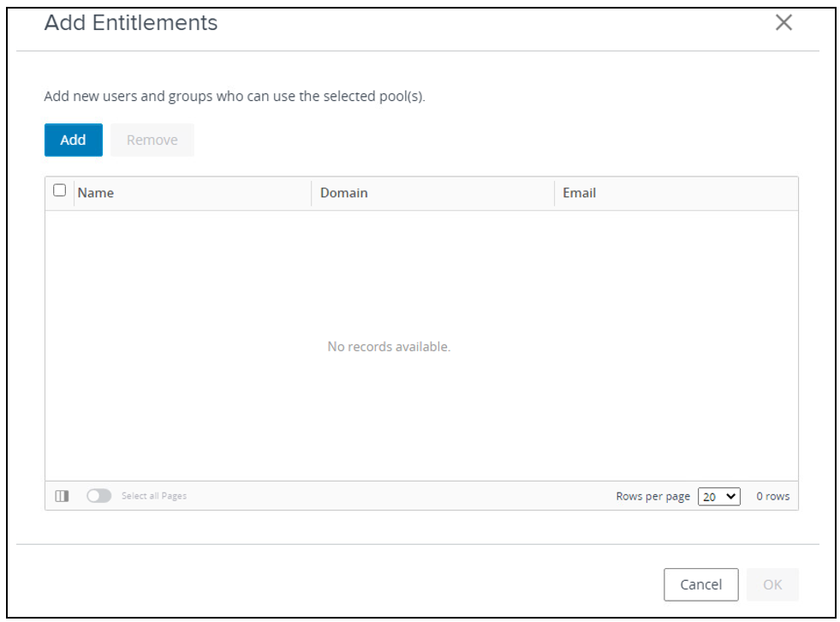The height and width of the screenshot is (622, 840).
Task: Click the Add Entitlements dialog title
Action: click(x=131, y=23)
